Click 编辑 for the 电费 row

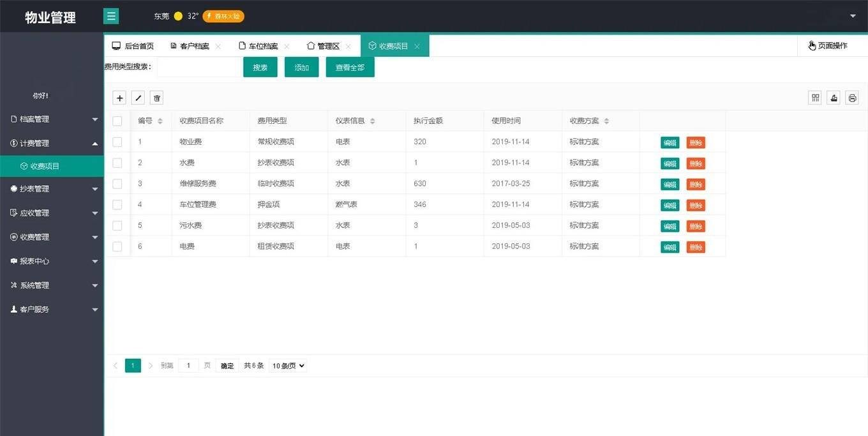670,247
